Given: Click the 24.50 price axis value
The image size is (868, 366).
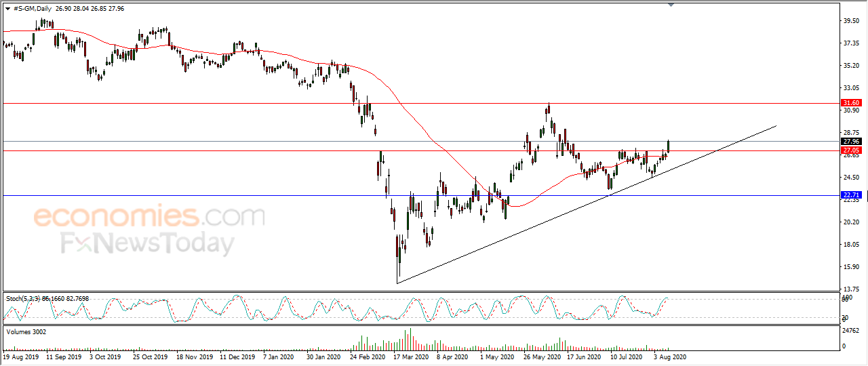Looking at the screenshot, I should (851, 177).
